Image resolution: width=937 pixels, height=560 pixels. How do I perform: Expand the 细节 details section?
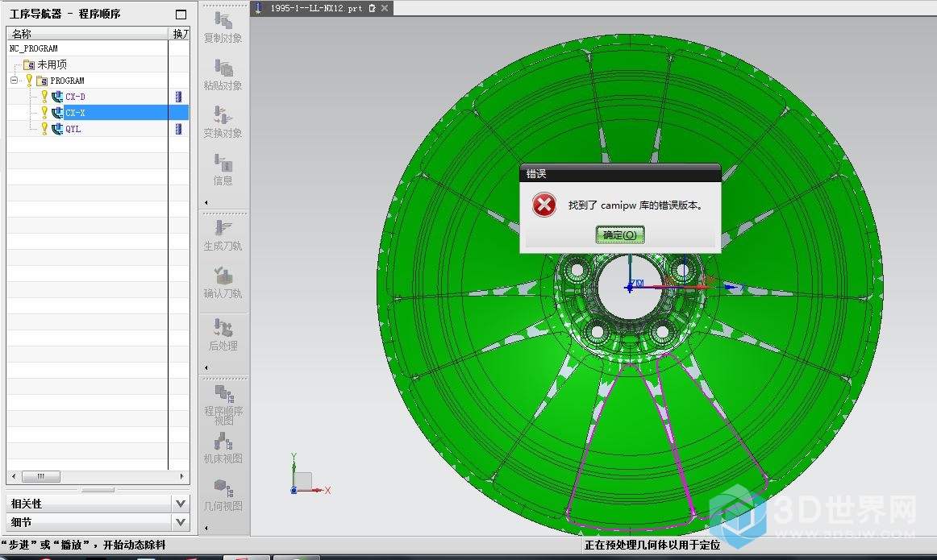181,522
